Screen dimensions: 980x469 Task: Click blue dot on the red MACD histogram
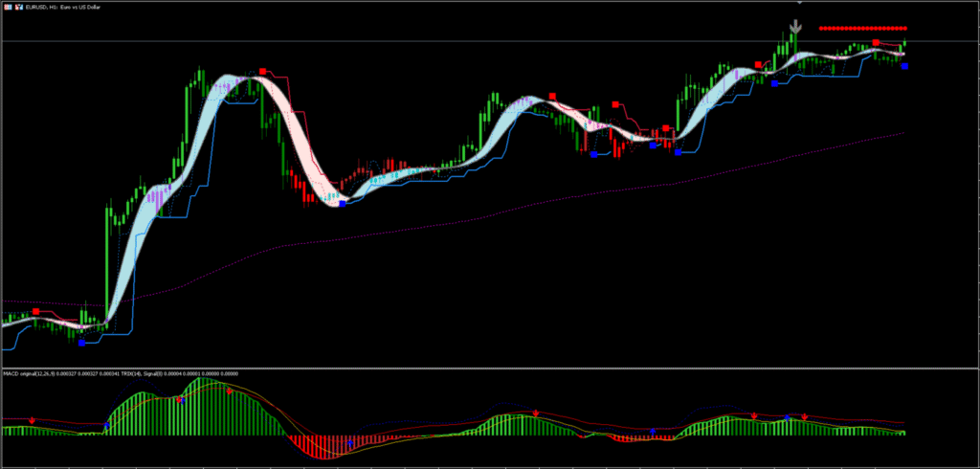(x=351, y=441)
